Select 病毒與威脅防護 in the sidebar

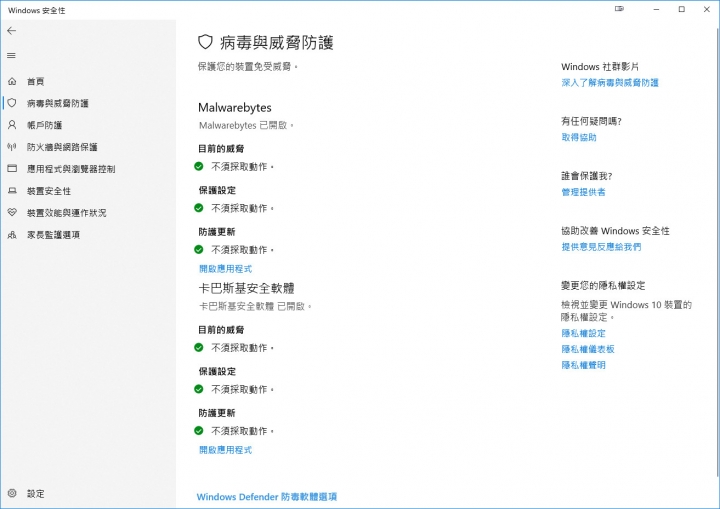coord(57,103)
